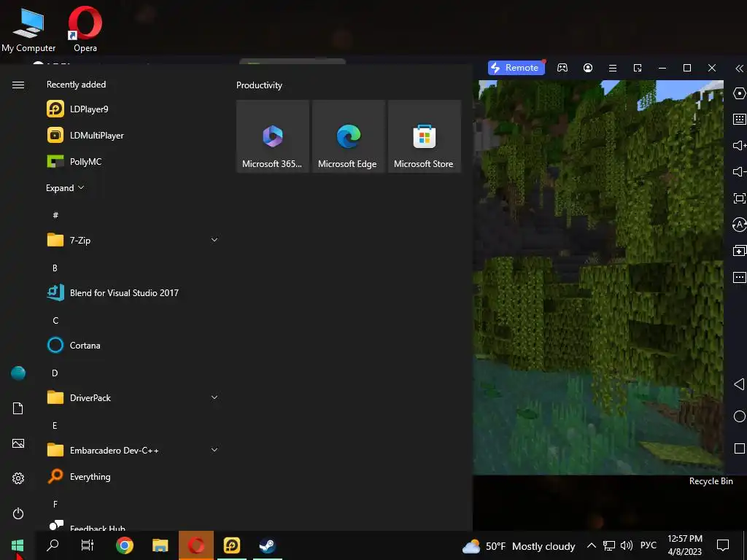Open LDPlayer multi-instance add icon
The width and height of the screenshot is (747, 560).
[x=739, y=251]
